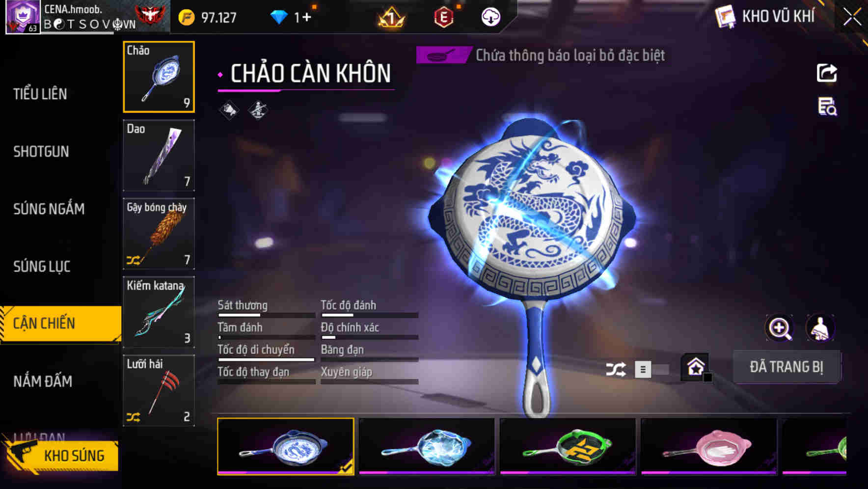
Task: Open the cloud download icon
Action: [x=490, y=17]
